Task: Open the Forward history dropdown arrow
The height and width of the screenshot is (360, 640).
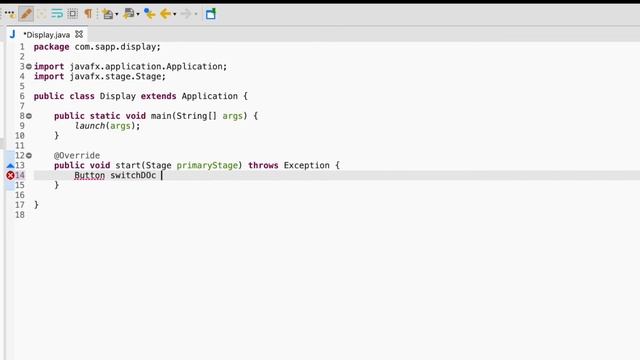Action: tap(196, 14)
